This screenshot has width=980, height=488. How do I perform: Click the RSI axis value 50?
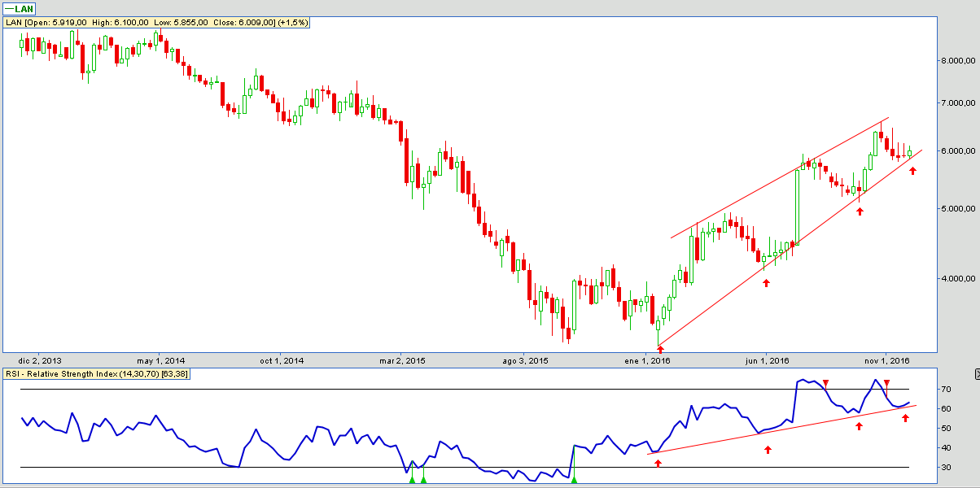click(947, 429)
